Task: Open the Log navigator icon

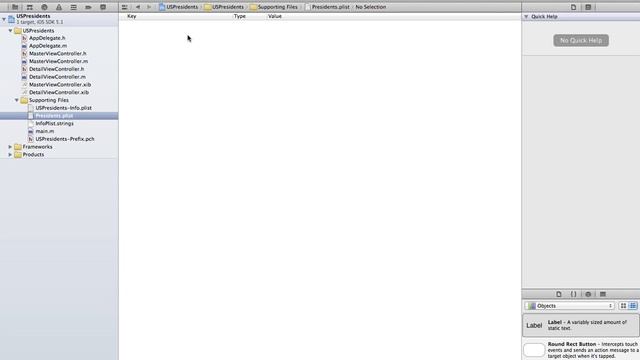Action: coord(103,7)
